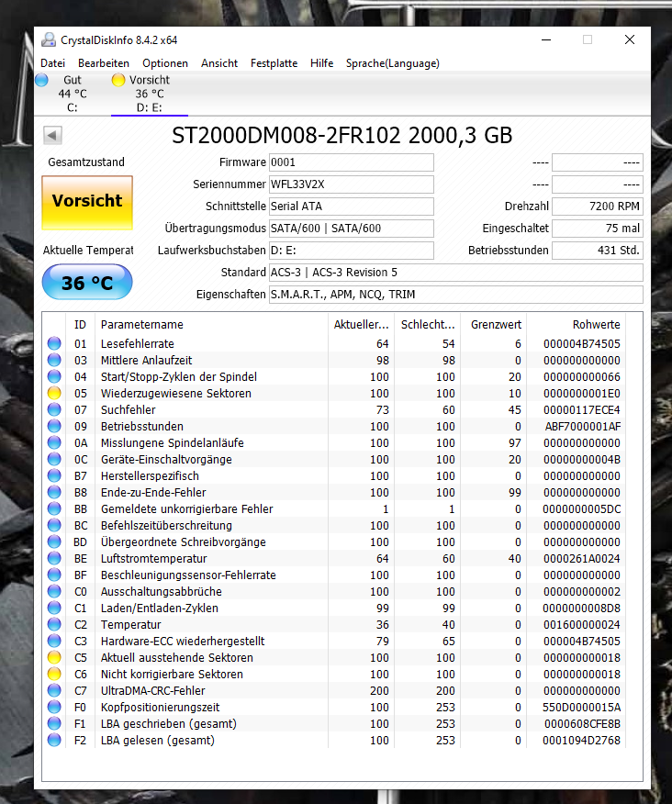The width and height of the screenshot is (672, 804).
Task: Click the blue status icon for Befehlszeitüberschreitung
Action: coord(54,526)
